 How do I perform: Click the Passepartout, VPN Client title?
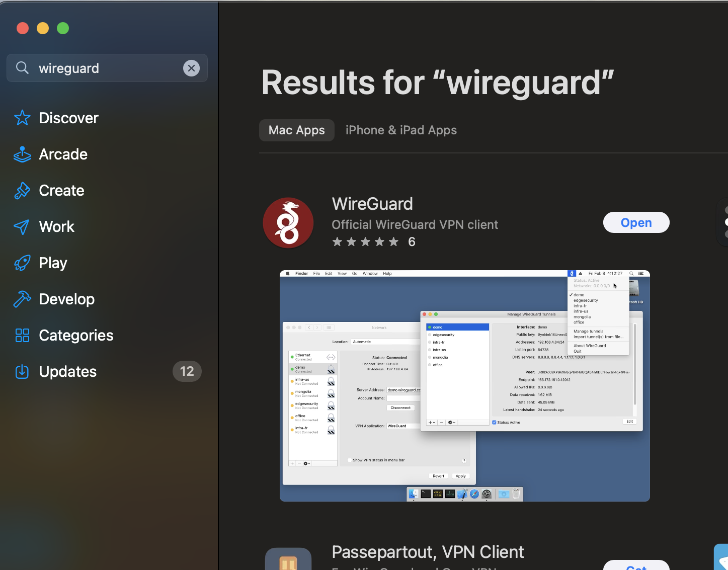coord(428,552)
